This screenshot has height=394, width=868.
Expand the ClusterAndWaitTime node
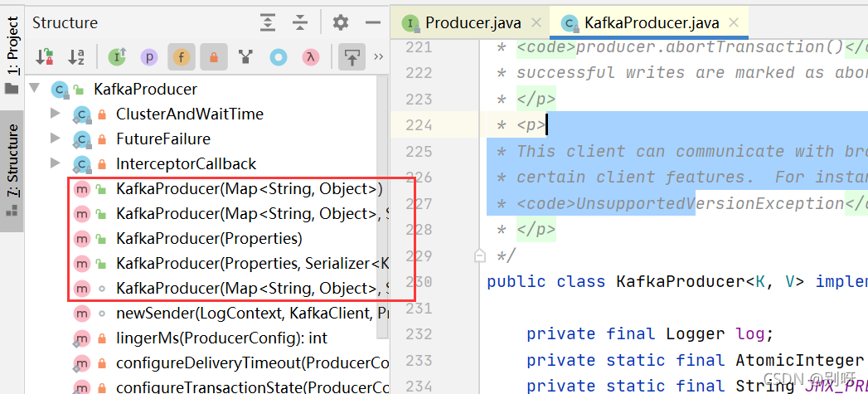(x=55, y=114)
